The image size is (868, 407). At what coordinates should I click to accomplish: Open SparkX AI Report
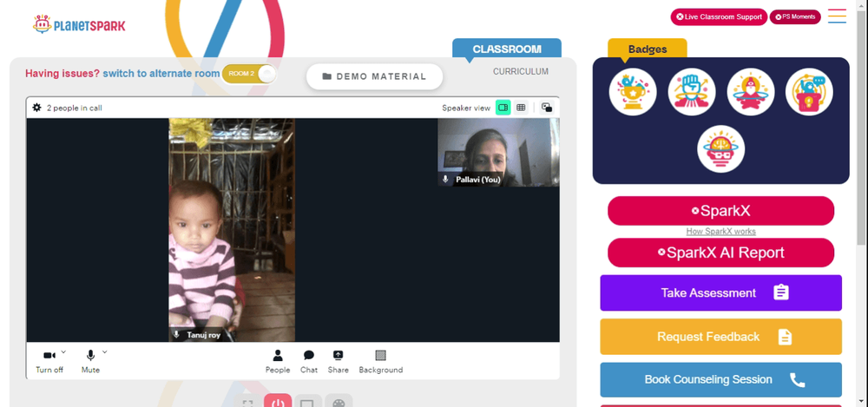(720, 253)
